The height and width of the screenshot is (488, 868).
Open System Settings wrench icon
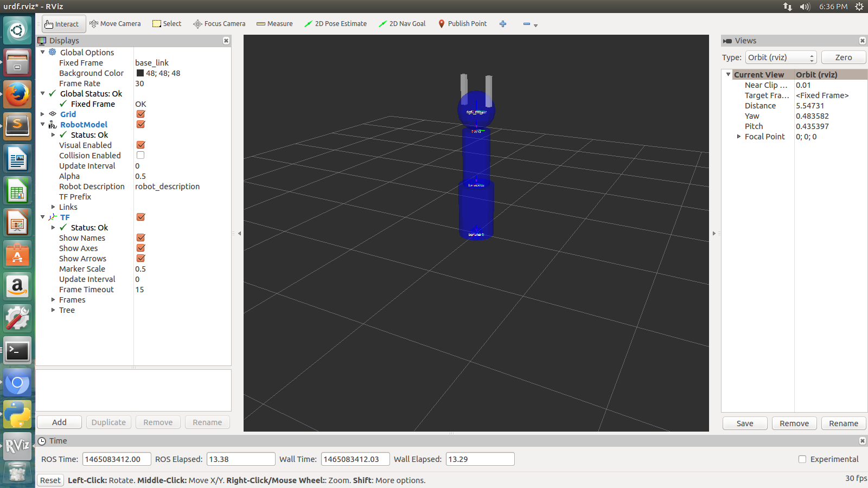[17, 318]
